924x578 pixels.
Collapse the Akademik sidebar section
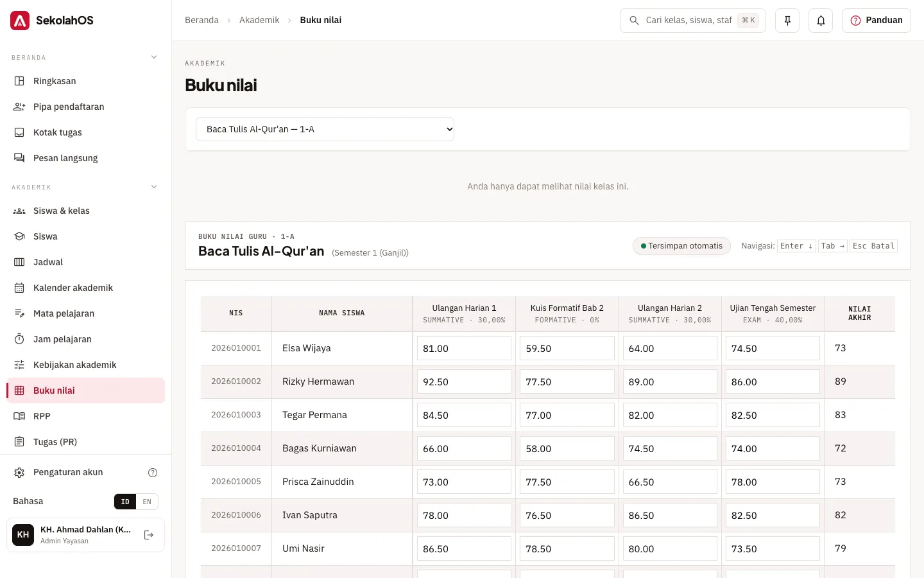pos(154,187)
